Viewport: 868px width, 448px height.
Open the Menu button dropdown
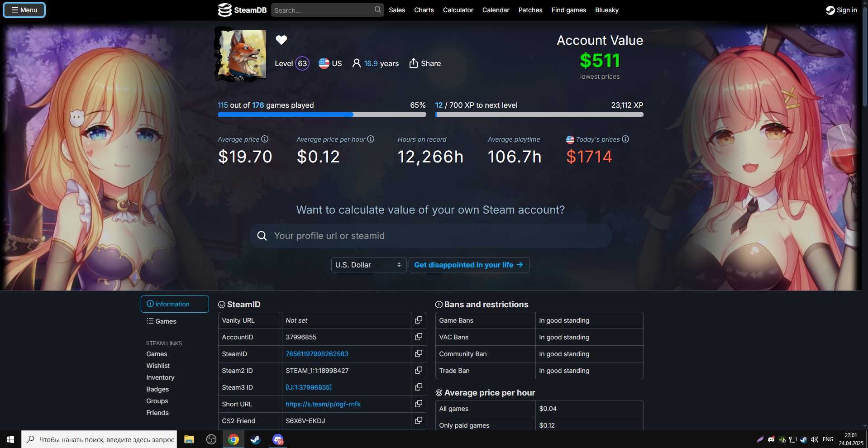tap(24, 10)
